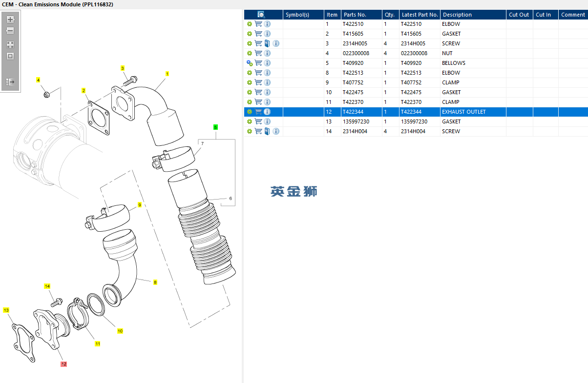This screenshot has width=588, height=383.
Task: Select callout 2 on the diagram
Action: (x=84, y=91)
